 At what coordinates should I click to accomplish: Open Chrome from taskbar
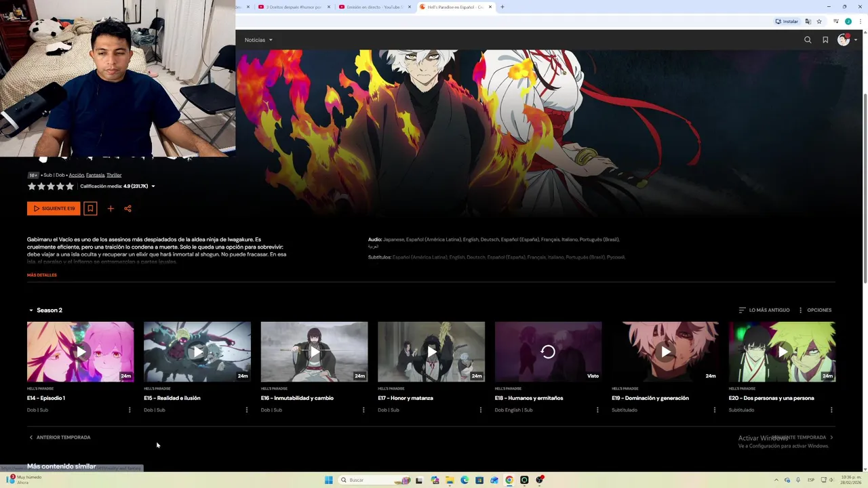509,480
